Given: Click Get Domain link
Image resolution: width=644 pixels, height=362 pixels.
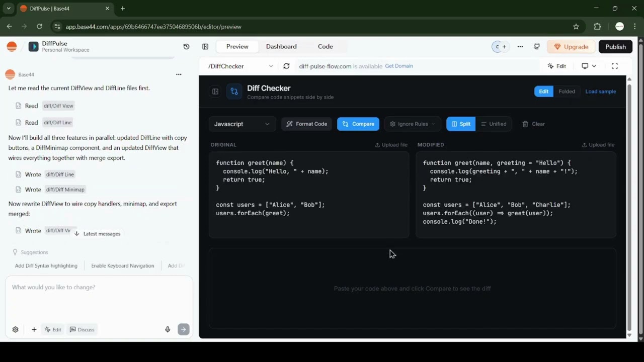Looking at the screenshot, I should pos(399,66).
